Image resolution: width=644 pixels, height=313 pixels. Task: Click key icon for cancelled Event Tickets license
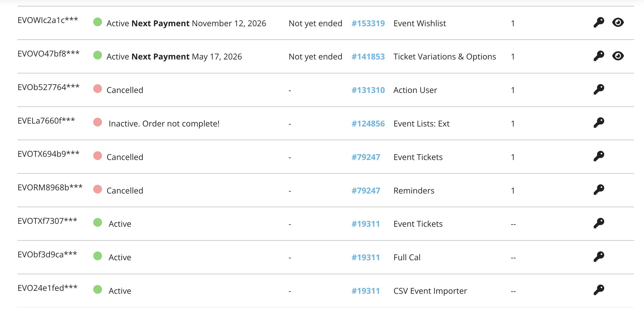(599, 156)
